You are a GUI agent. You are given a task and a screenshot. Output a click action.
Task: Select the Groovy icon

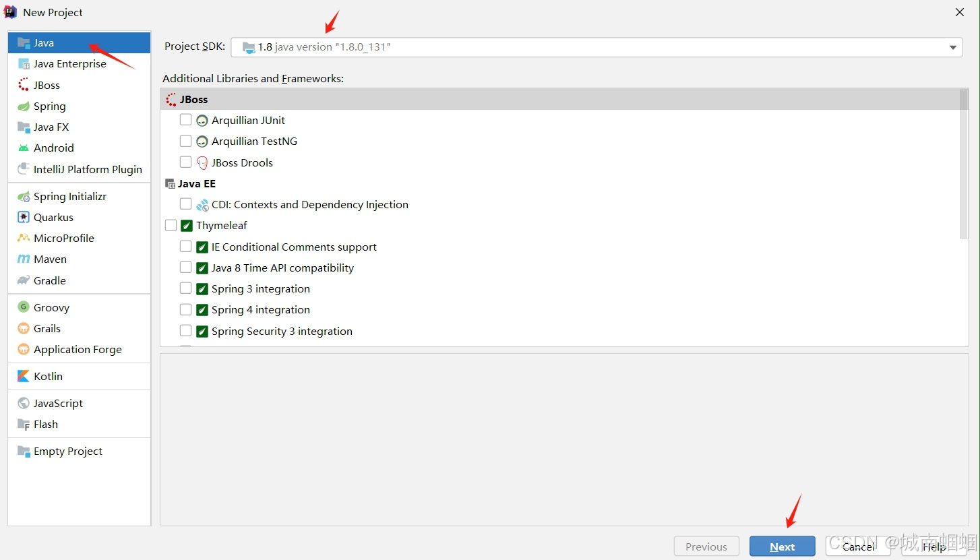24,308
